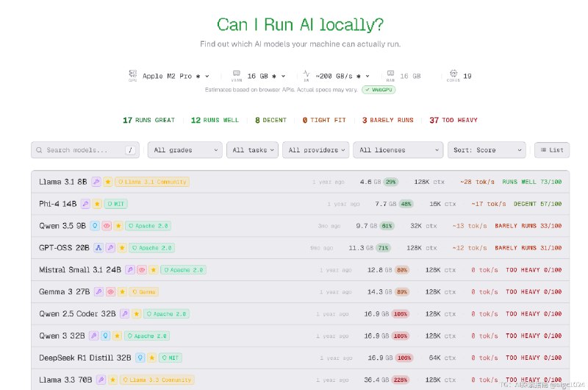Filter by 0 TIGHT FIT

coord(324,120)
